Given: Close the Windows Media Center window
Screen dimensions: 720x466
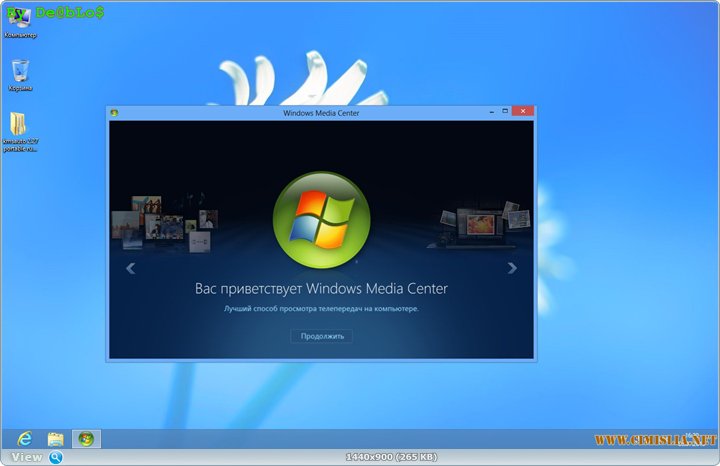Looking at the screenshot, I should [x=522, y=112].
